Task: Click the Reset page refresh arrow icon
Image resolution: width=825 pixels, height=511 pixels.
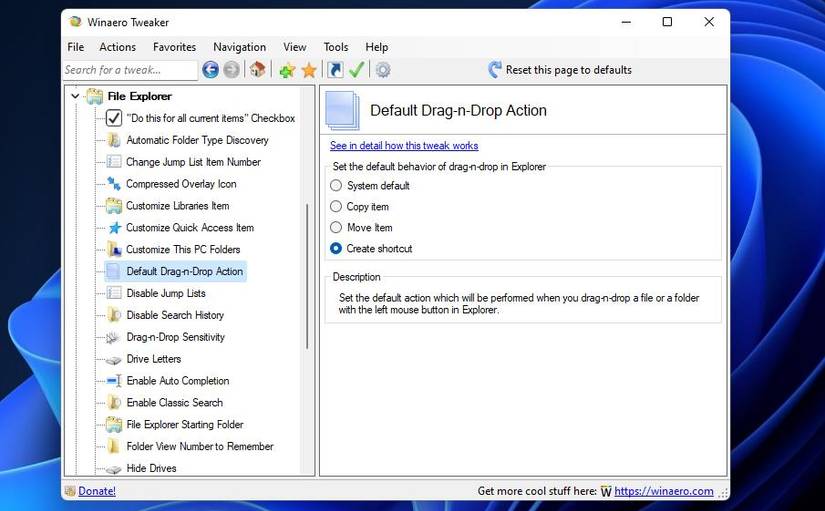Action: point(495,69)
